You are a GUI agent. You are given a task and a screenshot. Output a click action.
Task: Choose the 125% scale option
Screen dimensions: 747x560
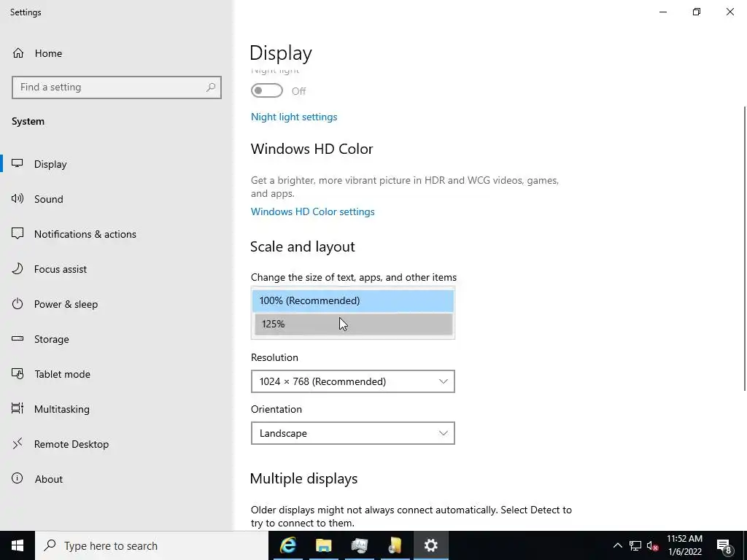click(x=354, y=324)
